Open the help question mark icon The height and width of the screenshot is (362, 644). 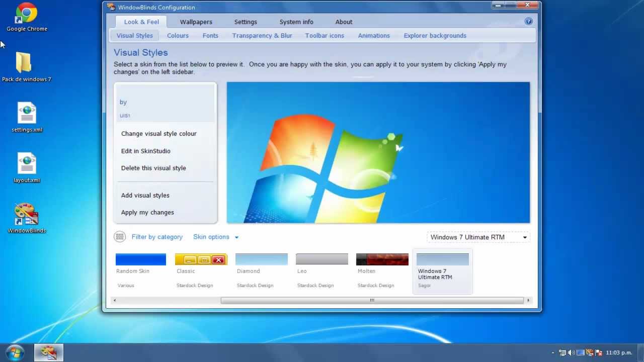tap(528, 21)
